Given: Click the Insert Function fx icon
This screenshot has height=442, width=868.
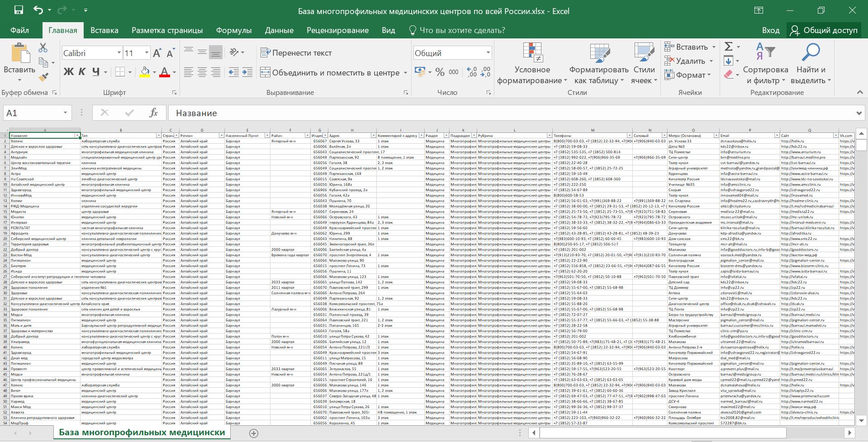Looking at the screenshot, I should [153, 113].
